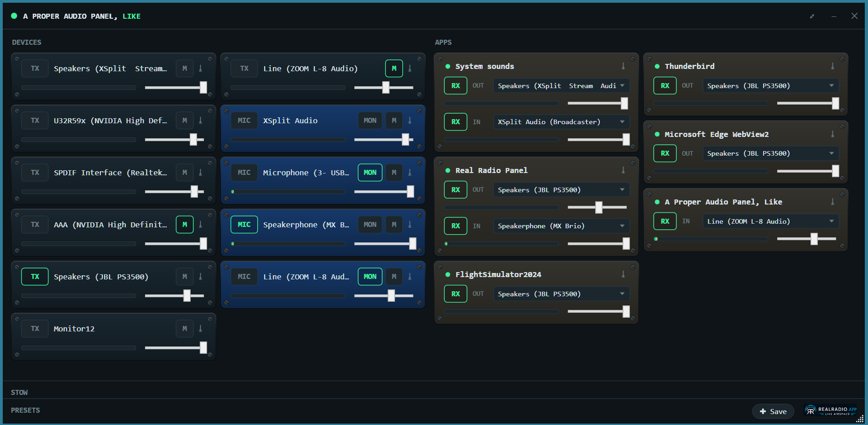Click the green status dot in title bar
The image size is (868, 425).
click(14, 16)
